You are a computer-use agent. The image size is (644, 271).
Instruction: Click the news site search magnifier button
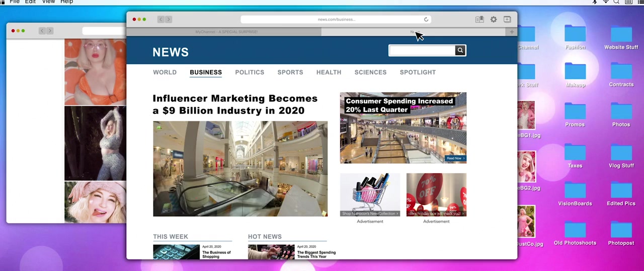click(460, 50)
